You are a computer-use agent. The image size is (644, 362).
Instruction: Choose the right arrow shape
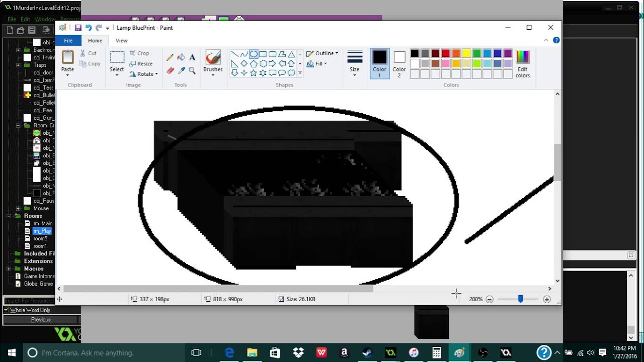point(272,63)
